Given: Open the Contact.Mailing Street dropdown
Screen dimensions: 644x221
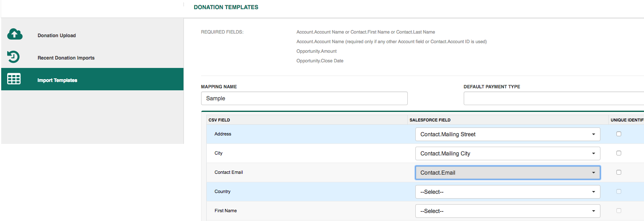Looking at the screenshot, I should [507, 134].
